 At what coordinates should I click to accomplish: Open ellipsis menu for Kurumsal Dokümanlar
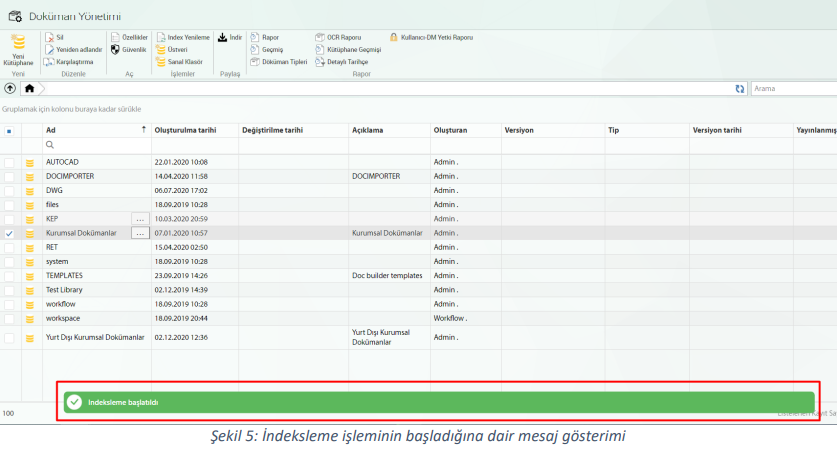pyautogui.click(x=140, y=233)
